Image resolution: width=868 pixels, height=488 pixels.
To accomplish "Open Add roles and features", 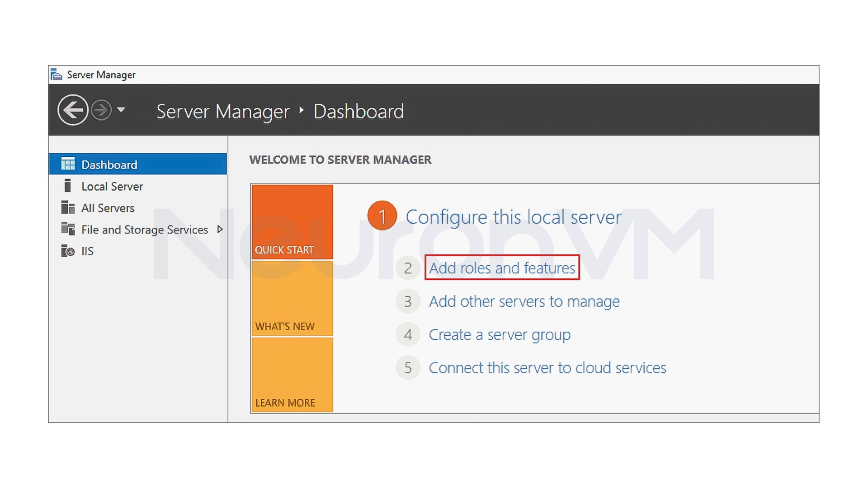I will coord(502,267).
